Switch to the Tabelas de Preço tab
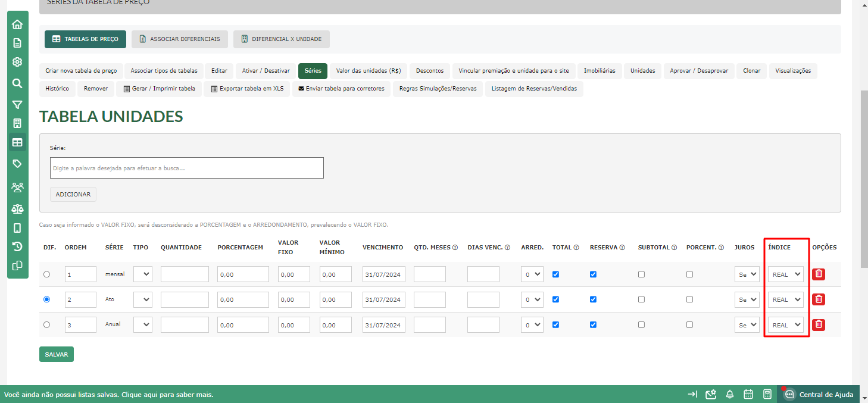The image size is (868, 403). (85, 39)
